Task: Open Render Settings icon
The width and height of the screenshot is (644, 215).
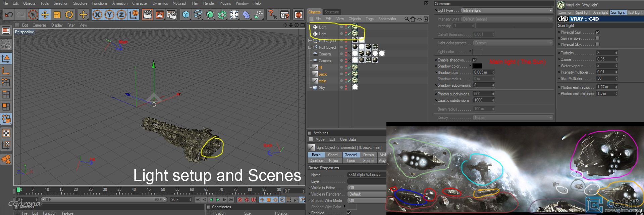Action: tap(172, 14)
